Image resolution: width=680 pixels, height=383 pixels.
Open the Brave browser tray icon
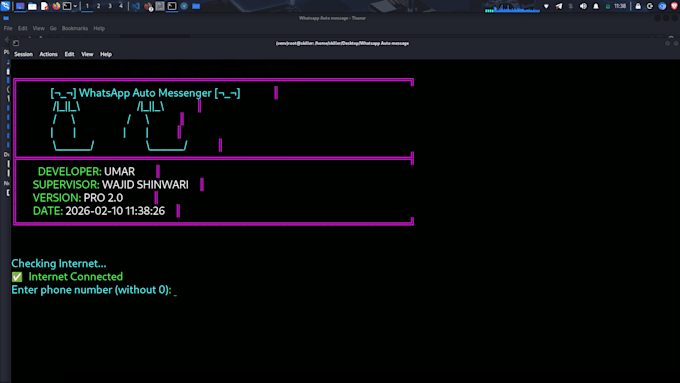coord(674,6)
